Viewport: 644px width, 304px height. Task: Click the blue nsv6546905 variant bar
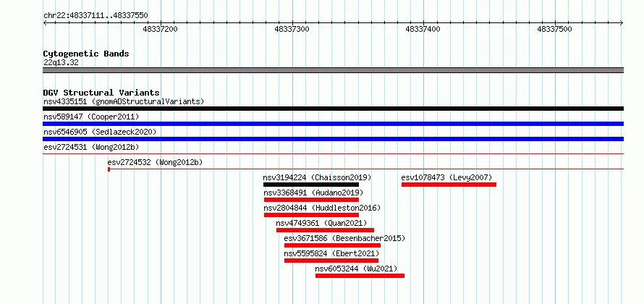coord(333,139)
